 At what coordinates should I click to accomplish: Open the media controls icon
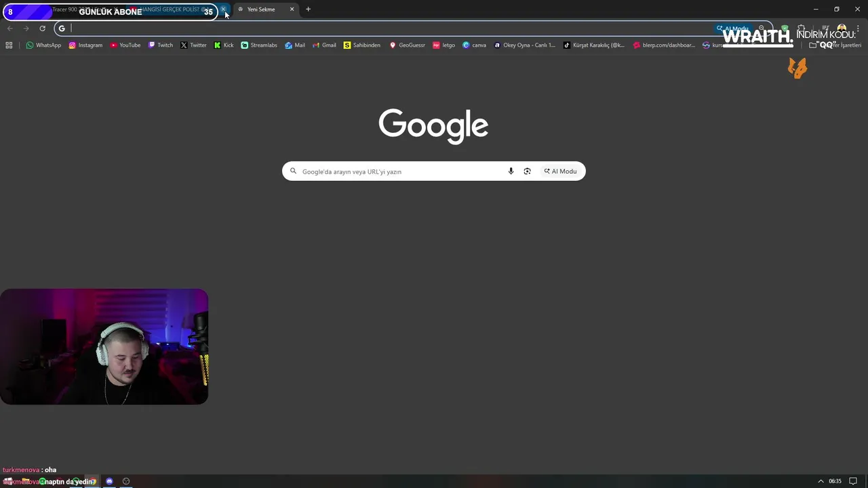pos(825,28)
